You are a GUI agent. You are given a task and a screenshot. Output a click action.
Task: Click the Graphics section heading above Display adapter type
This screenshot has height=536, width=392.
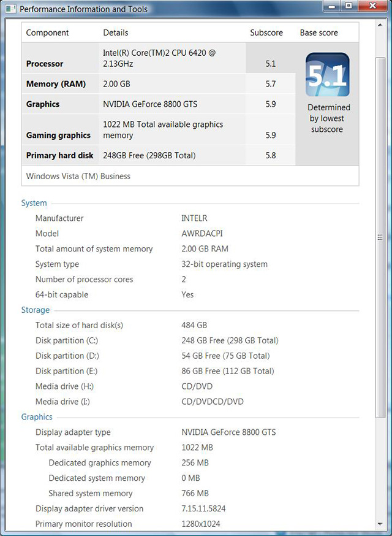(37, 417)
